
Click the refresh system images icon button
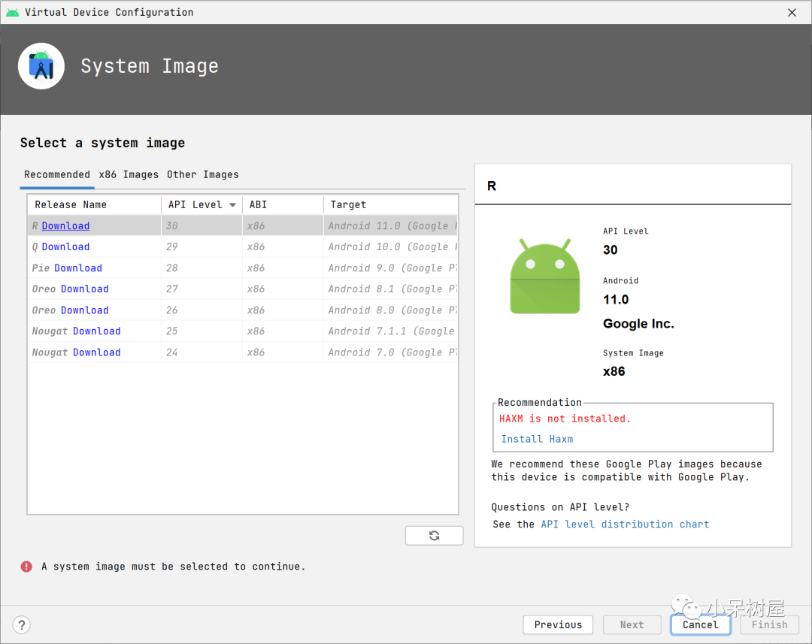434,535
